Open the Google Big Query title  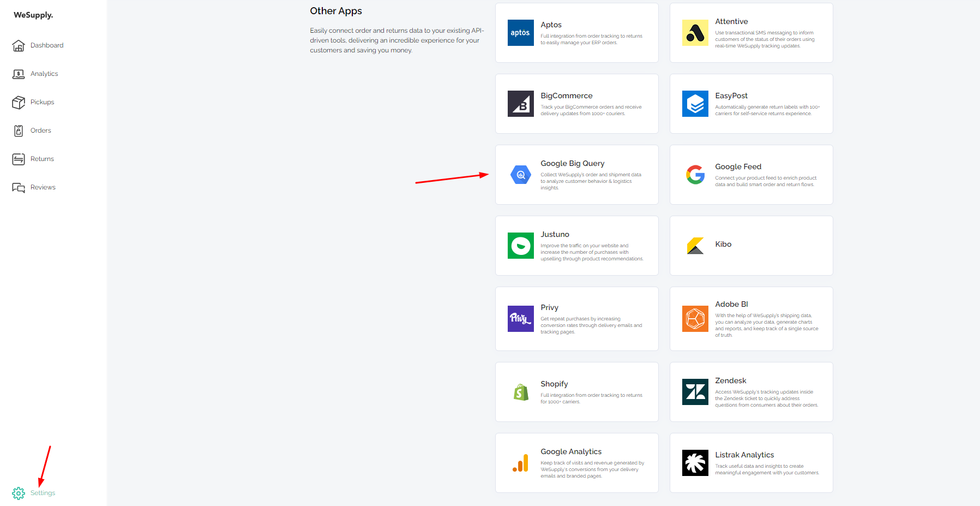point(573,163)
